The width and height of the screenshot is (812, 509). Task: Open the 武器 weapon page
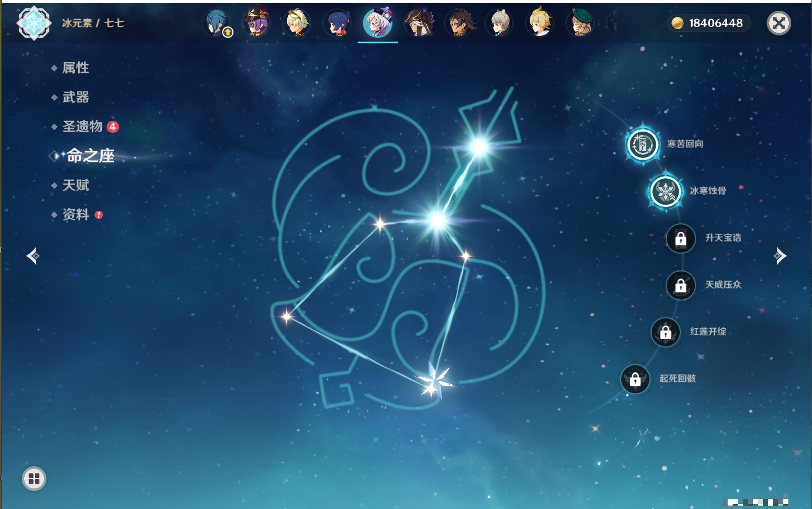coord(75,97)
